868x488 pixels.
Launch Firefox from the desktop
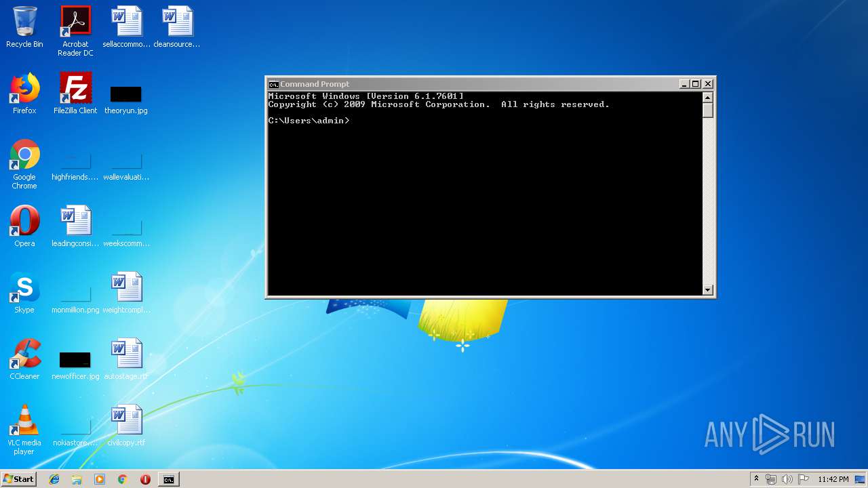tap(24, 94)
